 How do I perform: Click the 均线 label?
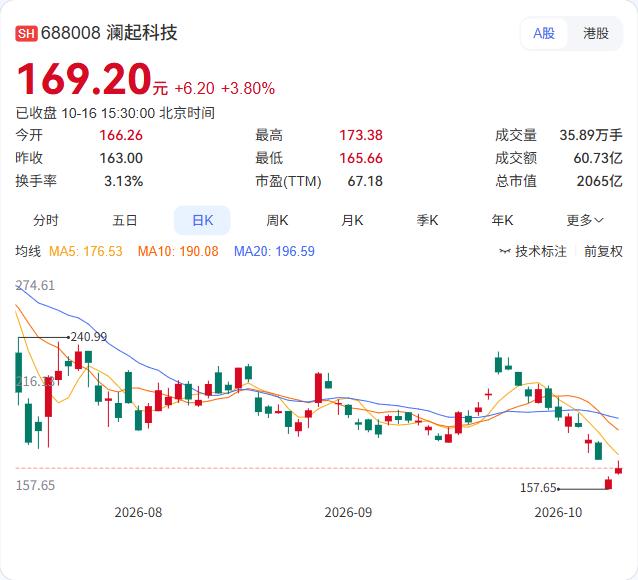coord(28,251)
